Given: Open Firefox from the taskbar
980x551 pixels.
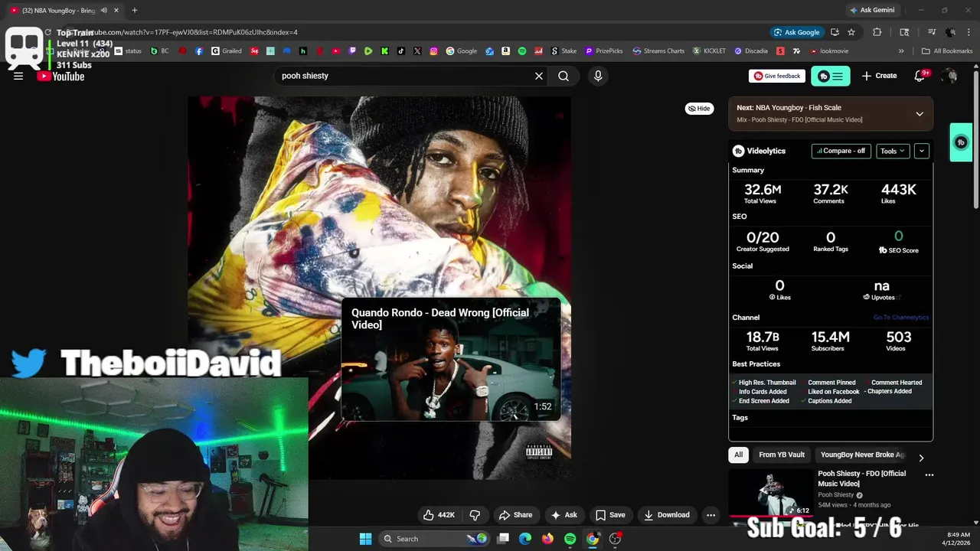Looking at the screenshot, I should click(x=547, y=539).
